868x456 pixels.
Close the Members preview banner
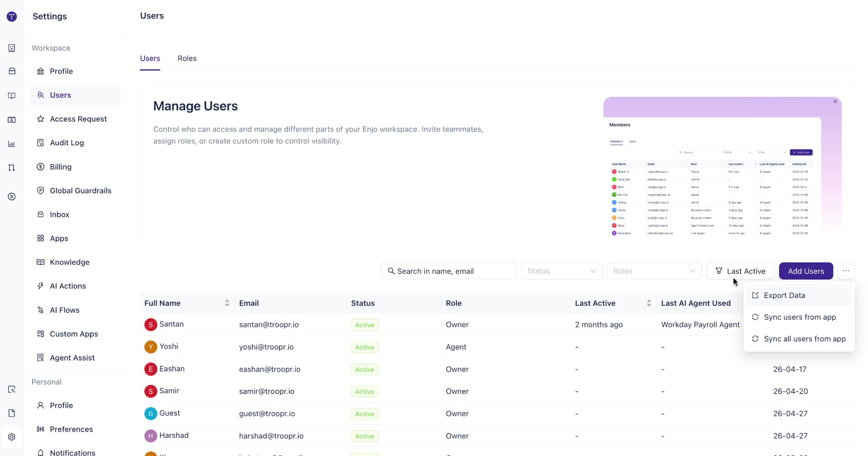[x=835, y=101]
